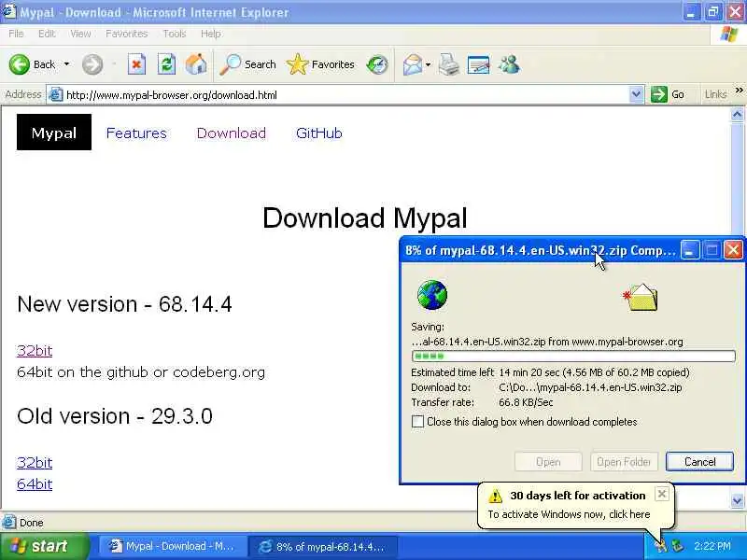Click the disabled Open button in download dialog
The image size is (747, 560).
(x=548, y=461)
